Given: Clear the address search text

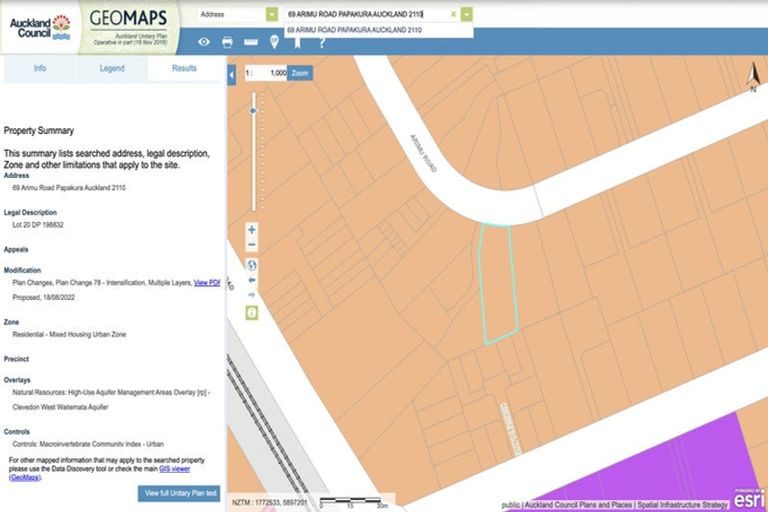Looking at the screenshot, I should click(x=453, y=15).
